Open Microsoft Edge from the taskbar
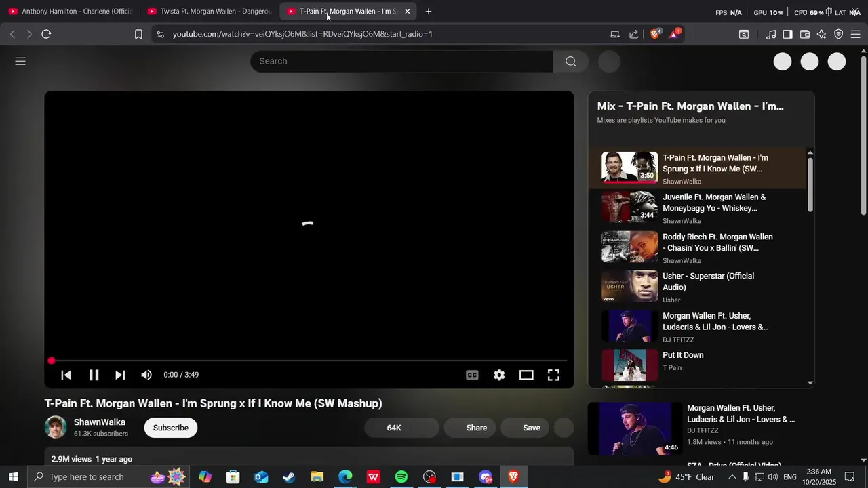Image resolution: width=868 pixels, height=488 pixels. pos(345,477)
